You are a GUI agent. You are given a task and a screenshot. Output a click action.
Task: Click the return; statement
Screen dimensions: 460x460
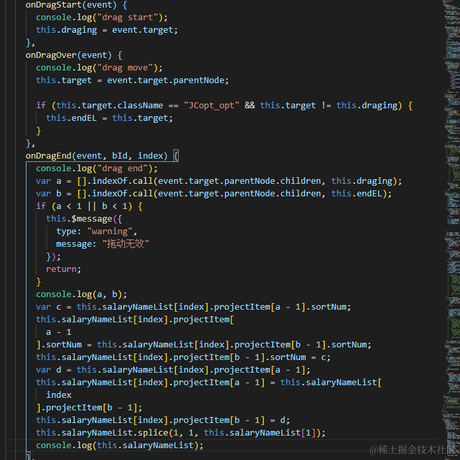pos(63,269)
